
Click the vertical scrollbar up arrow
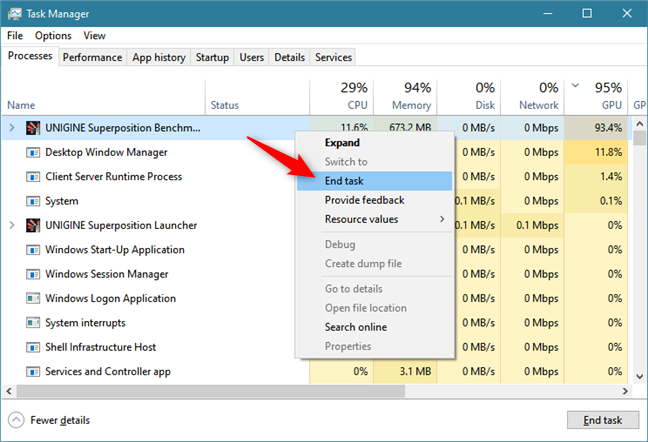click(x=640, y=124)
